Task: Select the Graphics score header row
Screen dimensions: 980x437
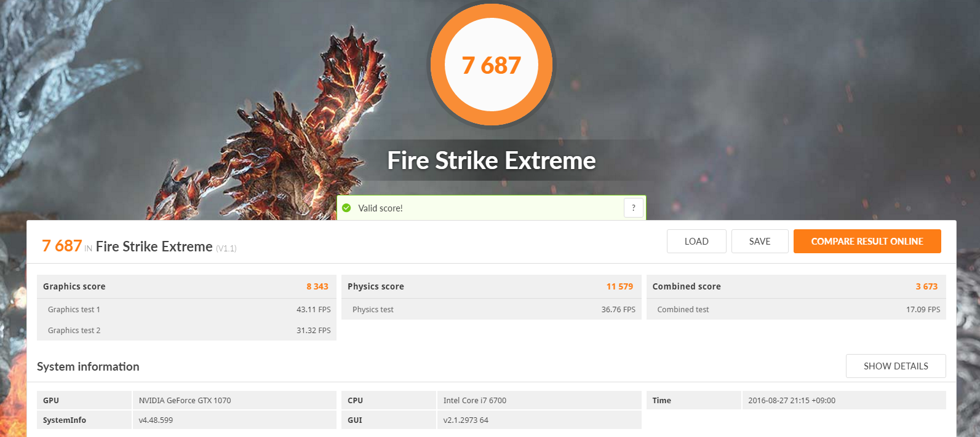Action: [x=186, y=286]
